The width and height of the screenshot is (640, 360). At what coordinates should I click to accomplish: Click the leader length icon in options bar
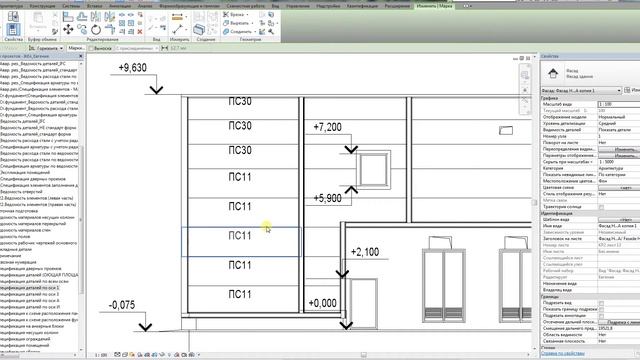[164, 48]
